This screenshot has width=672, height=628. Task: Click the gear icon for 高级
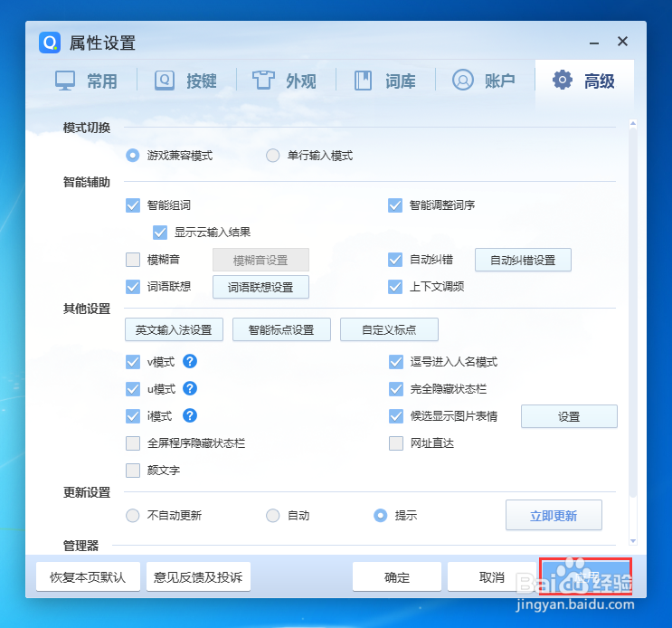click(x=563, y=80)
